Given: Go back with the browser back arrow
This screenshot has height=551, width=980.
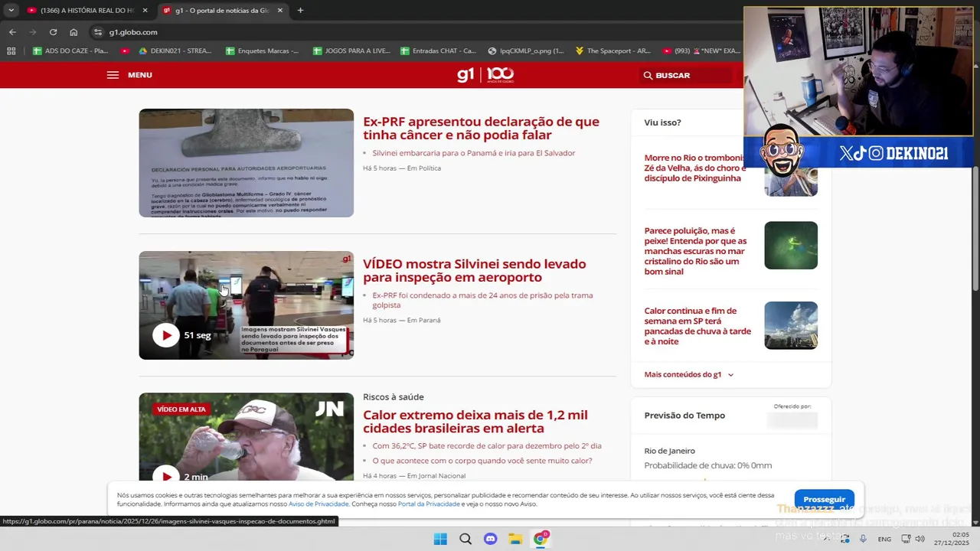Looking at the screenshot, I should coord(12,32).
